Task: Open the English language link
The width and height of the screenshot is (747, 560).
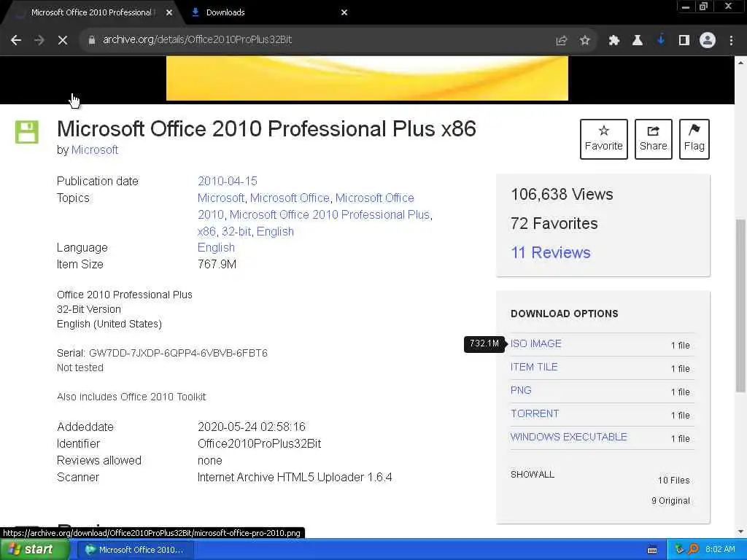Action: 216,248
